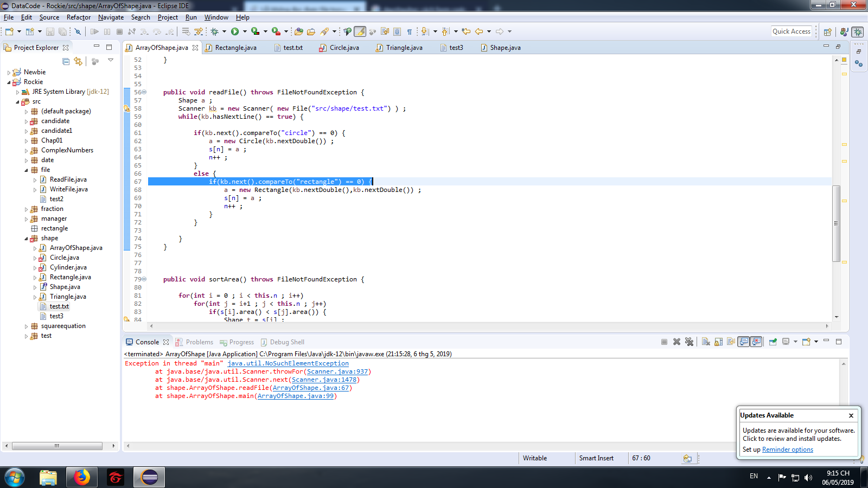Switch to the Rectangle.java editor tab

235,48
